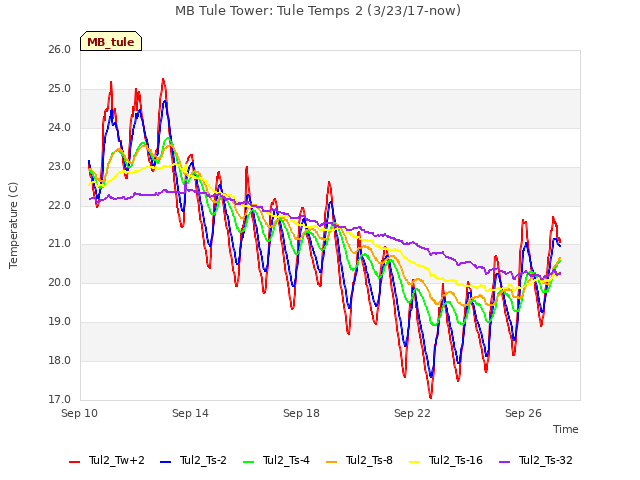Click the green Tul2_Ts-4 legend swatch
Screen dimensions: 640x480
point(249,462)
